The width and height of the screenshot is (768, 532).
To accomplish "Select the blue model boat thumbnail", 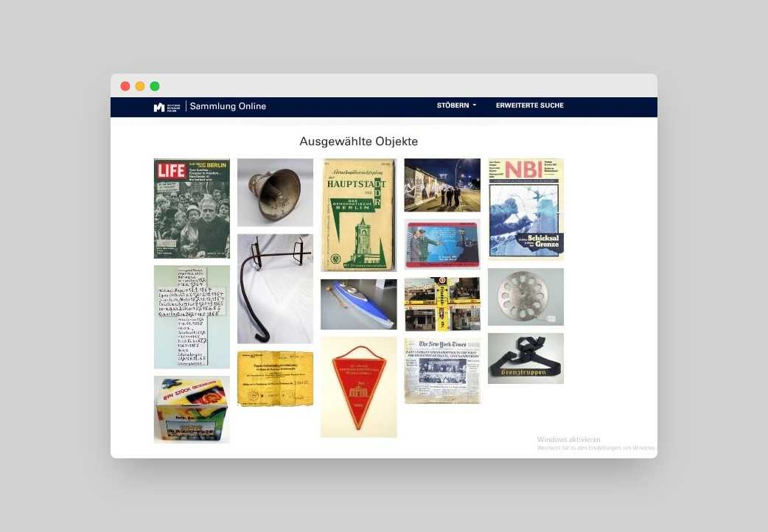I will click(358, 304).
